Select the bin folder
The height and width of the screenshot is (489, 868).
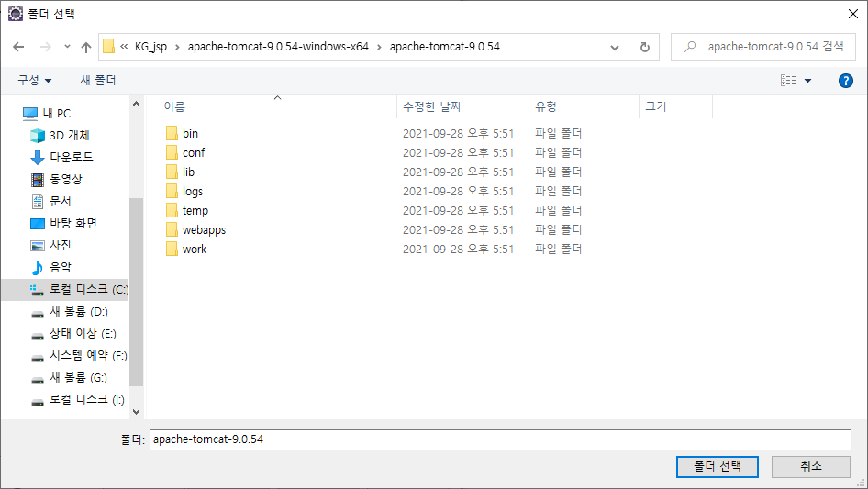tap(190, 133)
